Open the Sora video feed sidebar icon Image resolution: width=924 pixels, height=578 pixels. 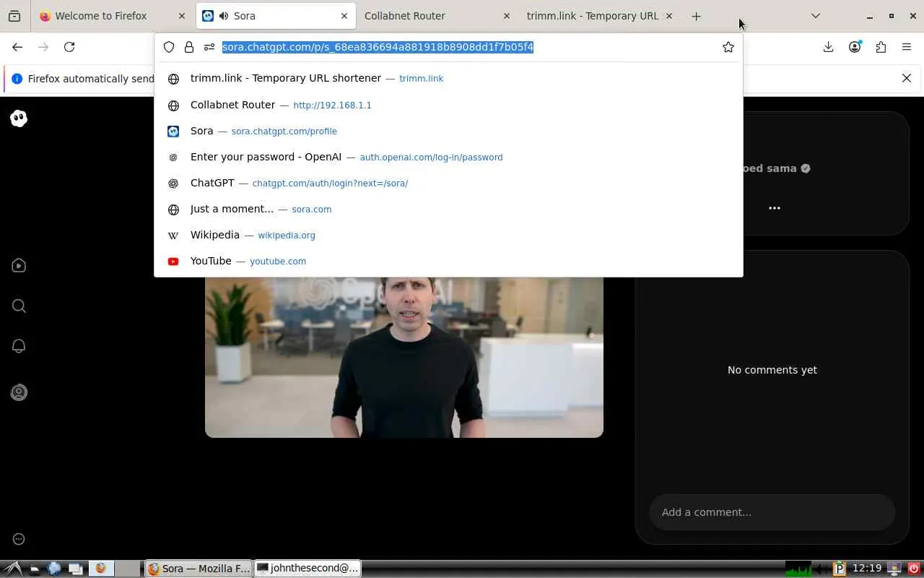pyautogui.click(x=19, y=266)
